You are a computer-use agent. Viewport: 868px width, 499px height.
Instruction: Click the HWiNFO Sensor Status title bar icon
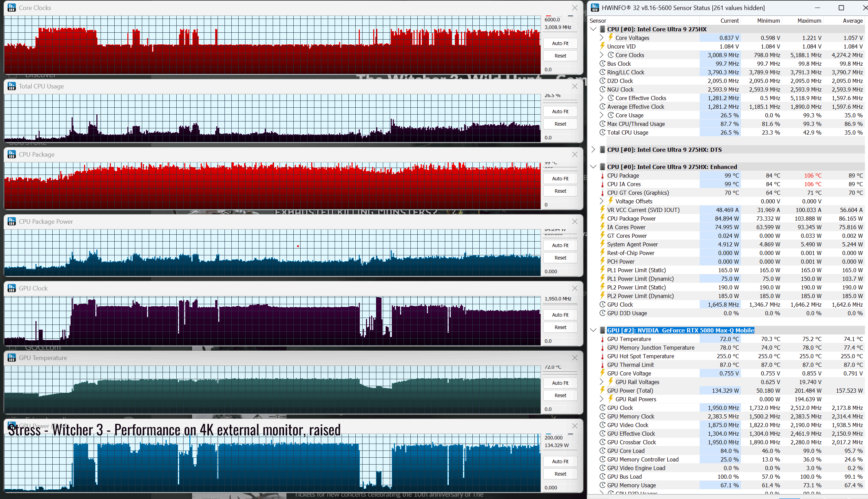pos(595,8)
